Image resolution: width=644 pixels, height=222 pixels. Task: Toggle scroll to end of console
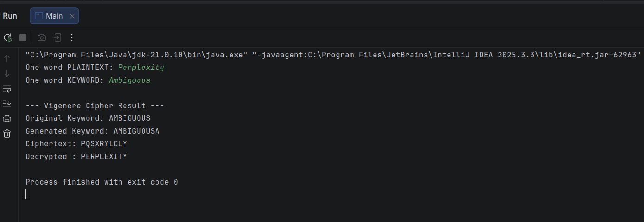pyautogui.click(x=7, y=103)
